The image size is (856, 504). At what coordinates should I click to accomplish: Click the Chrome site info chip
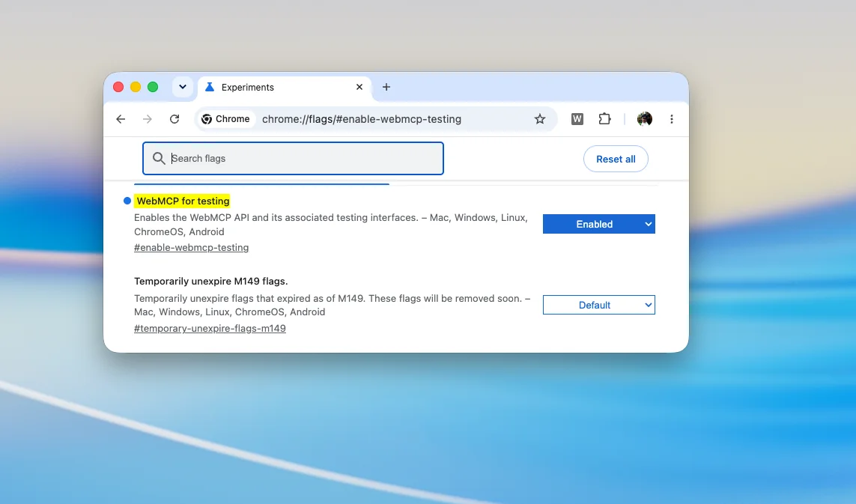point(225,119)
